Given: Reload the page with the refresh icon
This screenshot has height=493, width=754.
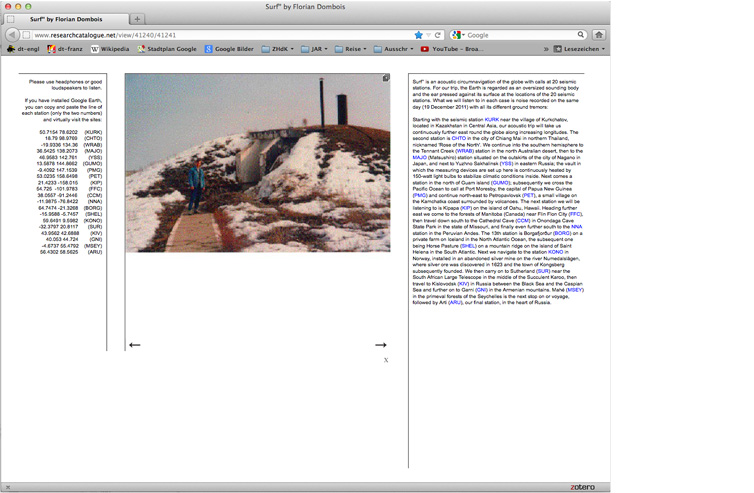Looking at the screenshot, I should point(438,35).
